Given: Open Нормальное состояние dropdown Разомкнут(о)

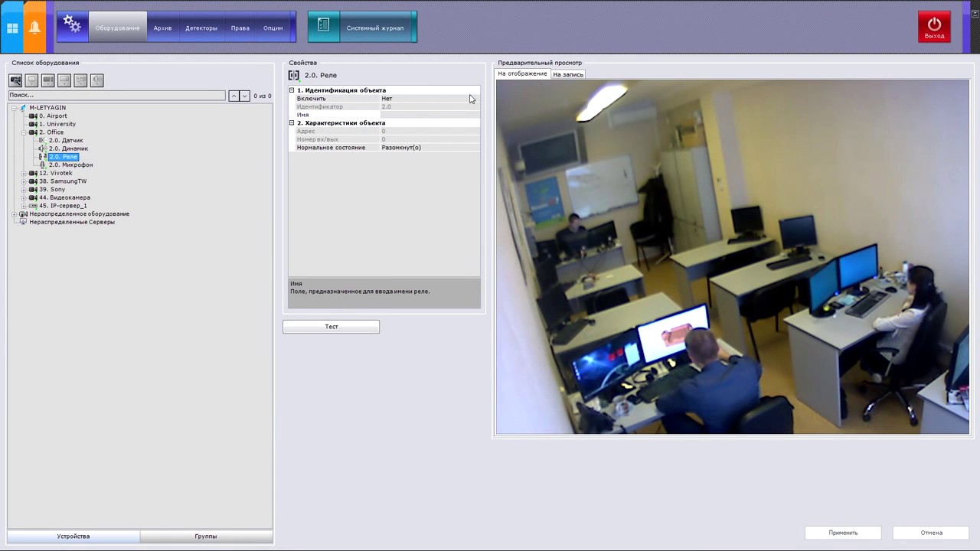Looking at the screenshot, I should click(430, 148).
